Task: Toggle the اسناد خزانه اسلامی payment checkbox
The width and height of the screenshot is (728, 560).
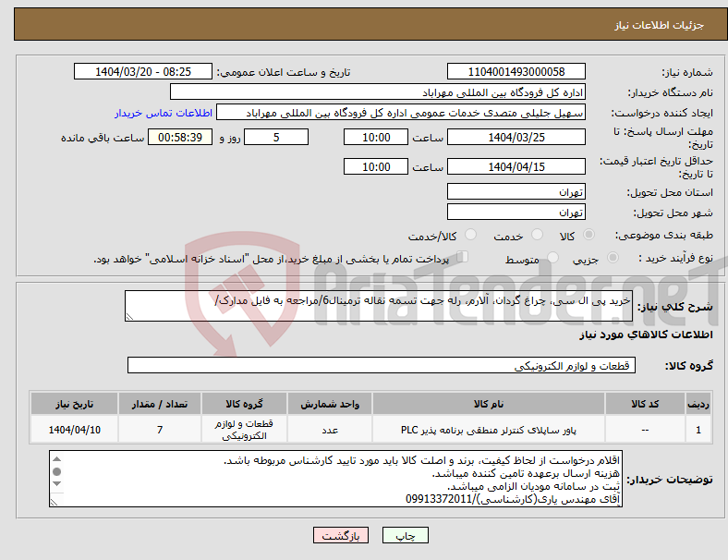Action: [x=463, y=257]
